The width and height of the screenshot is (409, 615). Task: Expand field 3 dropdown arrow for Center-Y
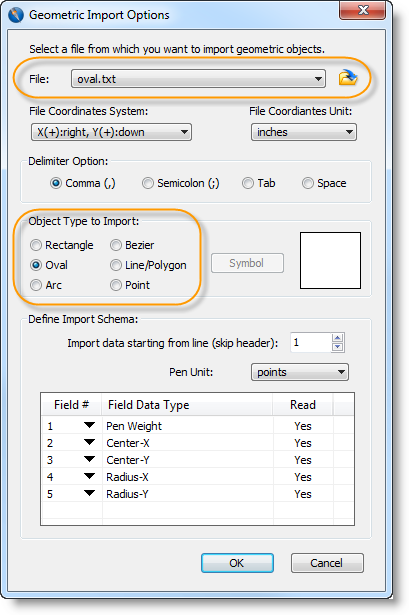[89, 459]
